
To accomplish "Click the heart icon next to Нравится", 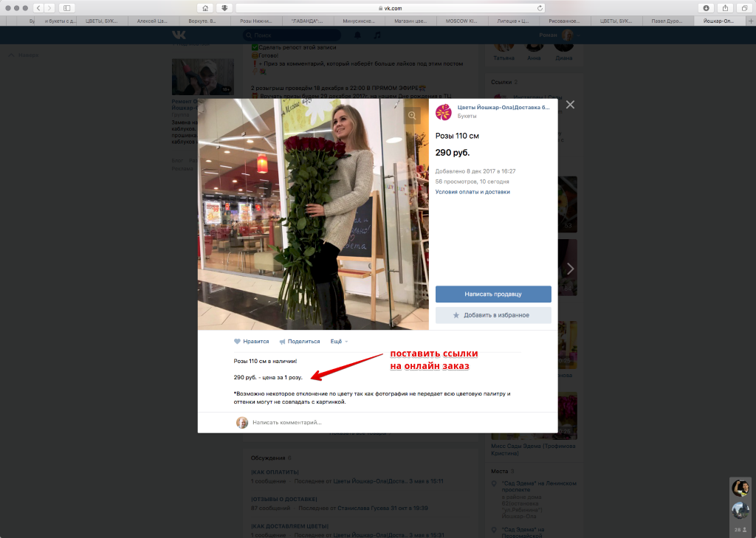I will click(237, 341).
